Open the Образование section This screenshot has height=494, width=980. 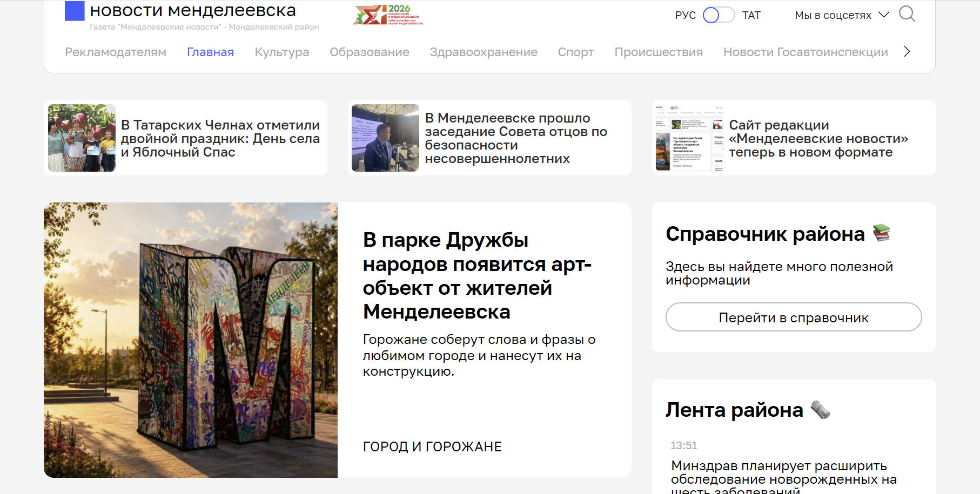pyautogui.click(x=370, y=52)
